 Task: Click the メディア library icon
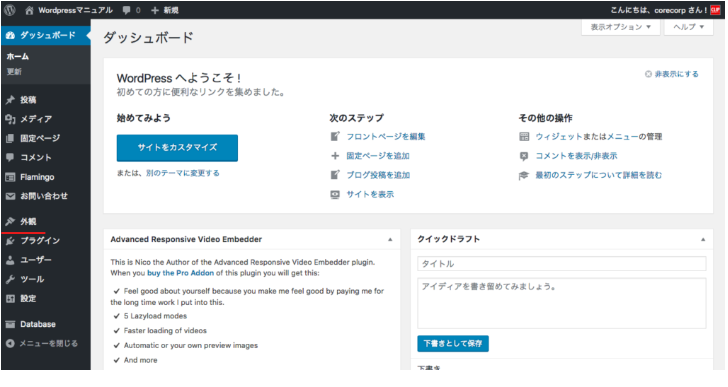[x=10, y=119]
